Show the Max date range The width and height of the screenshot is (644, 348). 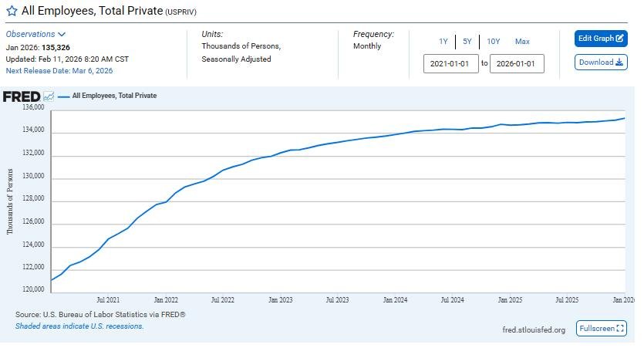[522, 42]
